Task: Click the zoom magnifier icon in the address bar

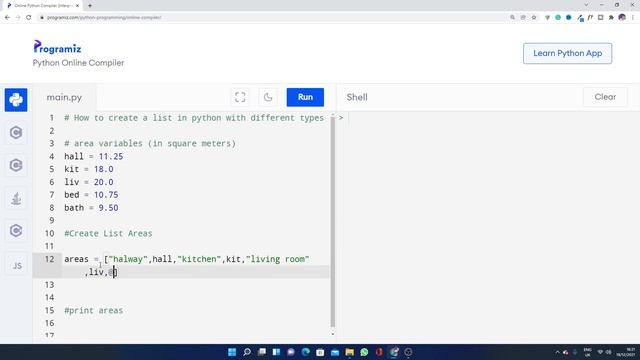Action: pyautogui.click(x=512, y=18)
